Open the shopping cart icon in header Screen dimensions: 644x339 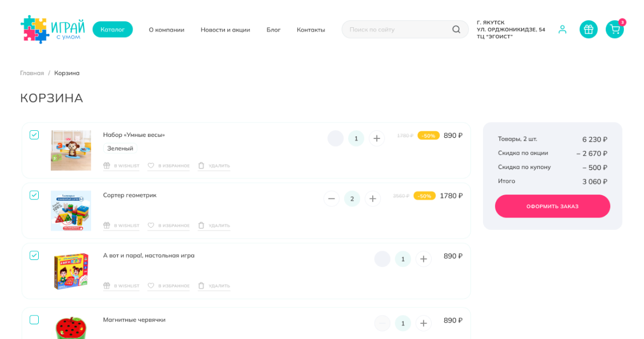pos(615,29)
